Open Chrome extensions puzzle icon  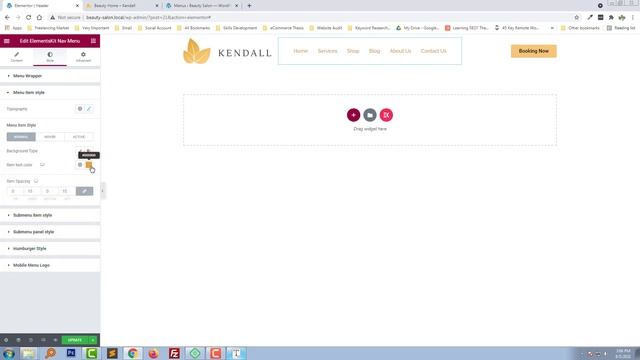point(611,18)
